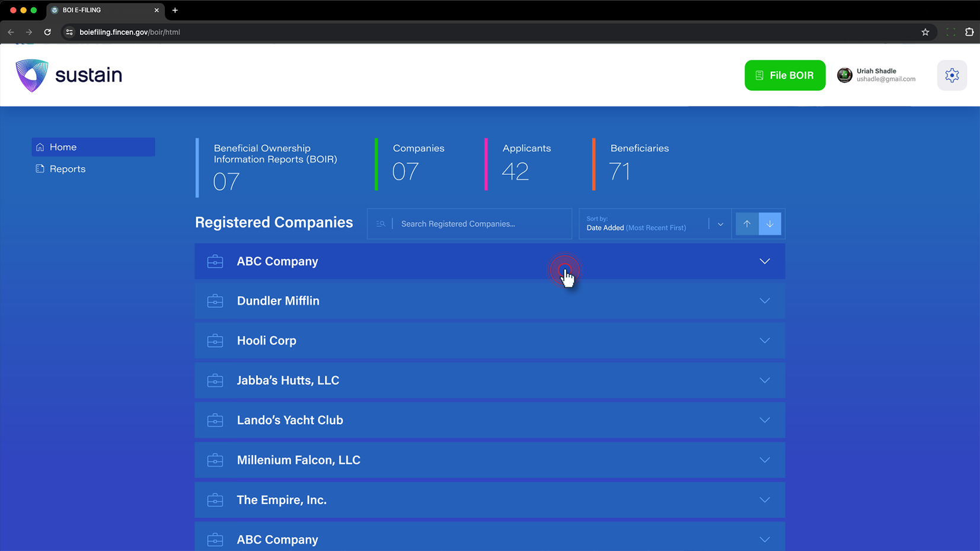Click the ushadle@gmail.com email text
The image size is (980, 551).
pos(886,79)
